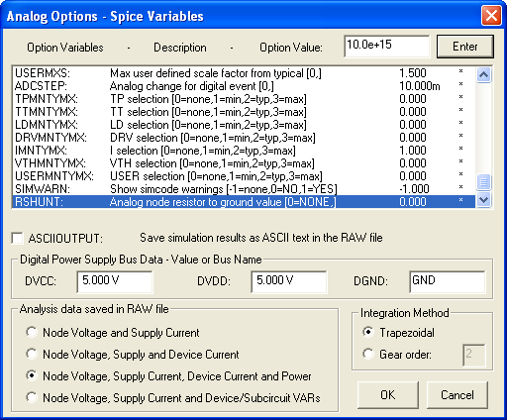Select the USERMNTYMX option row
The image size is (507, 420).
click(x=244, y=176)
